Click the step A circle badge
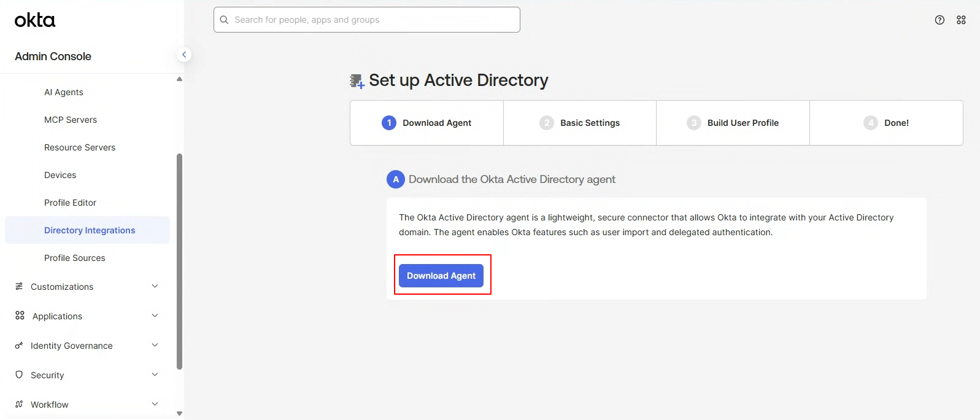Image resolution: width=980 pixels, height=420 pixels. [396, 179]
